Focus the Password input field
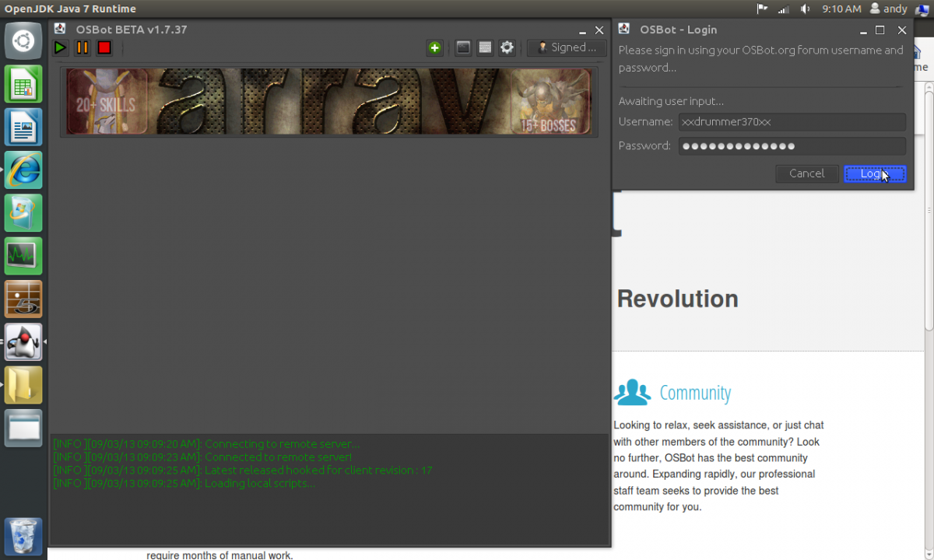This screenshot has width=934, height=560. click(792, 146)
